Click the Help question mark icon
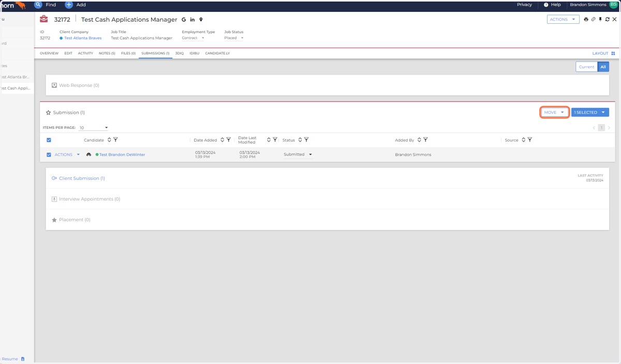This screenshot has width=621, height=364. [546, 5]
